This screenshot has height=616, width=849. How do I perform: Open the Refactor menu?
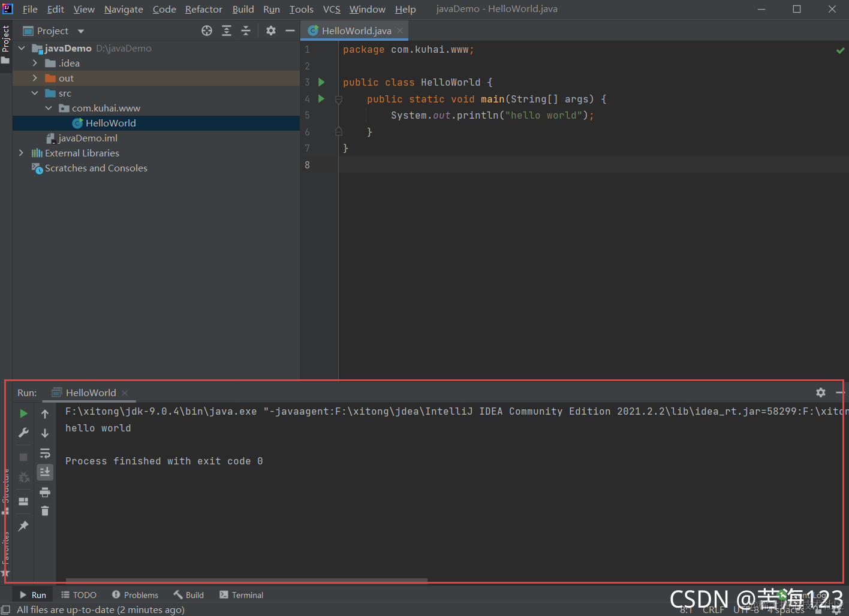point(203,9)
